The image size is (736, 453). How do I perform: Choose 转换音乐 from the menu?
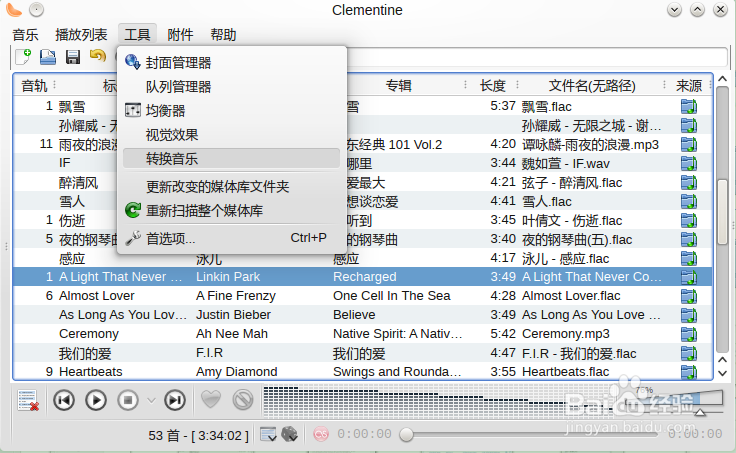(231, 159)
